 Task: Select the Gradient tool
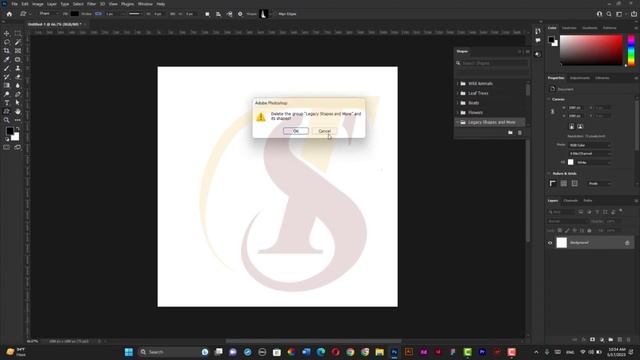point(7,85)
